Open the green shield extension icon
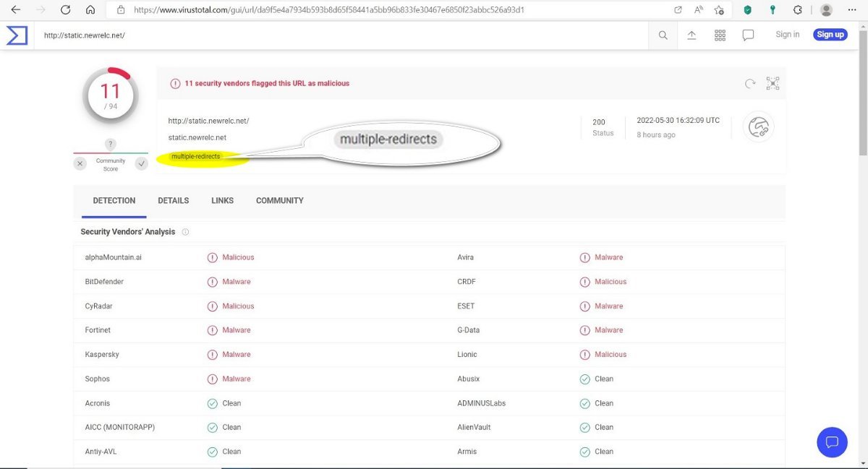868x469 pixels. [x=748, y=10]
